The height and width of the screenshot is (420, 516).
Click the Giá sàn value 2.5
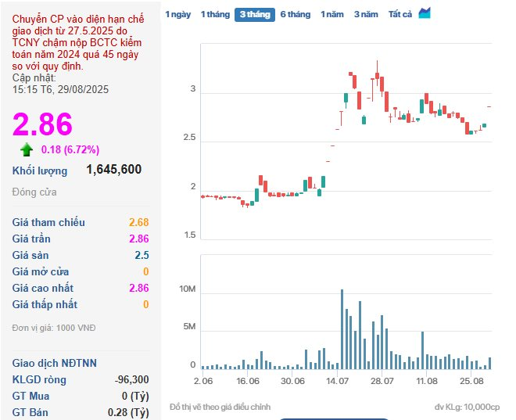tap(142, 255)
